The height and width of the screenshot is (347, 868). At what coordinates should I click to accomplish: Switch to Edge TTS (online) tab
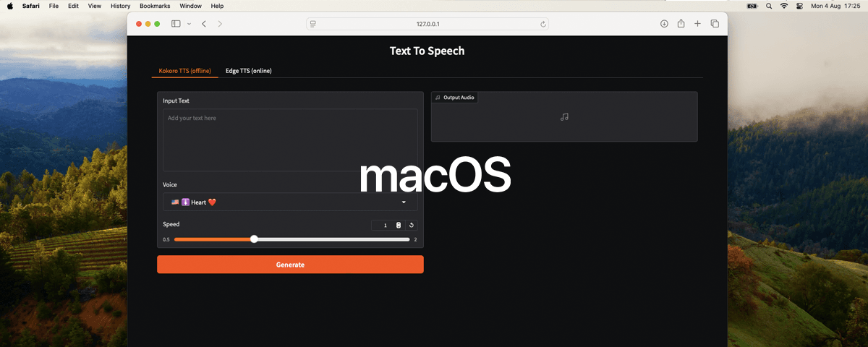point(249,71)
